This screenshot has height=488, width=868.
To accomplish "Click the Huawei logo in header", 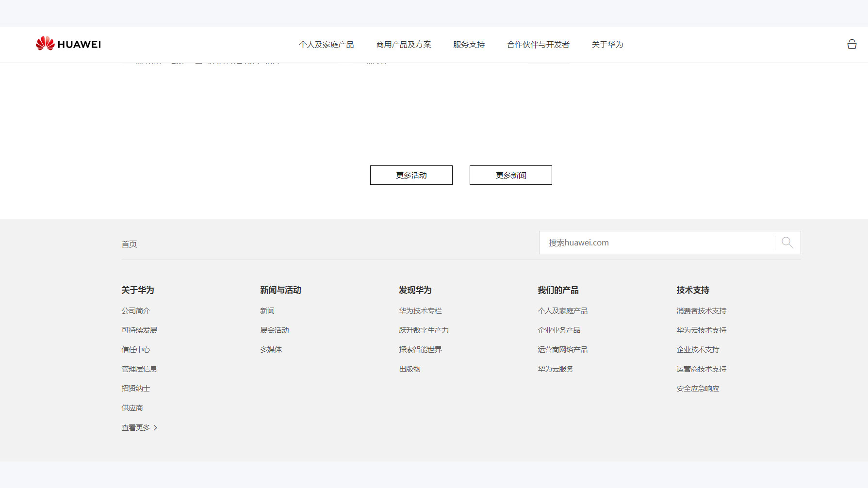I will [x=68, y=44].
